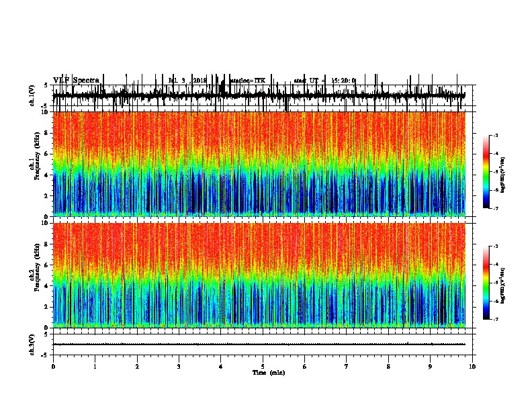This screenshot has height=411, width=532.
Task: Click time-axis tick label "9"
Action: pyautogui.click(x=430, y=367)
